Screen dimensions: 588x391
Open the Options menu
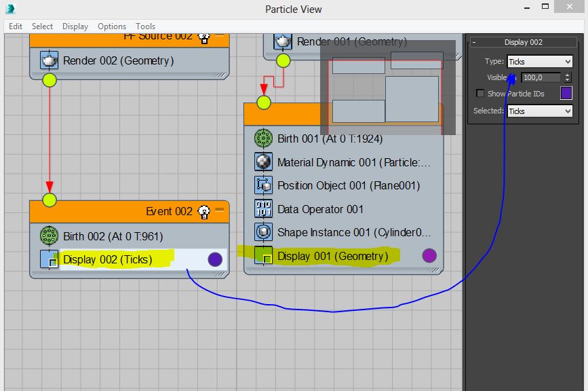pyautogui.click(x=112, y=26)
